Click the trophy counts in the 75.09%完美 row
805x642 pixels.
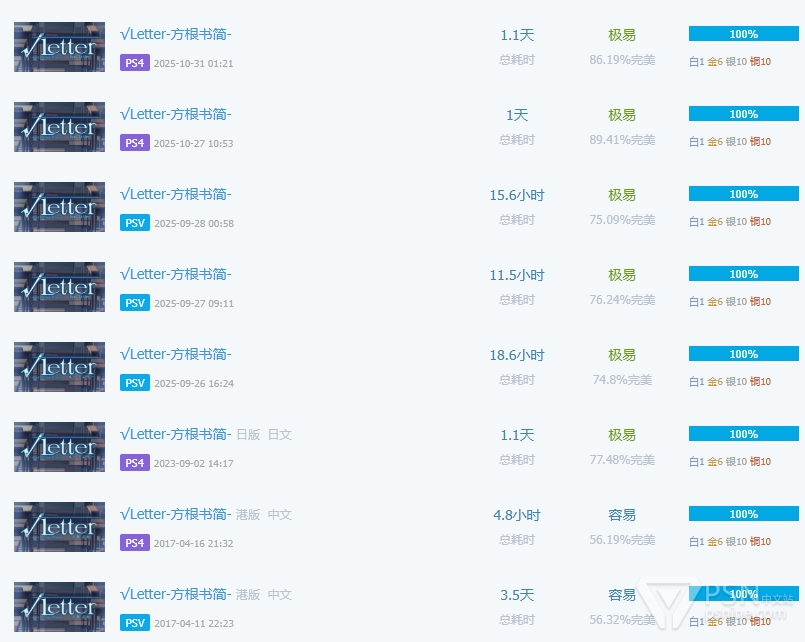(730, 222)
